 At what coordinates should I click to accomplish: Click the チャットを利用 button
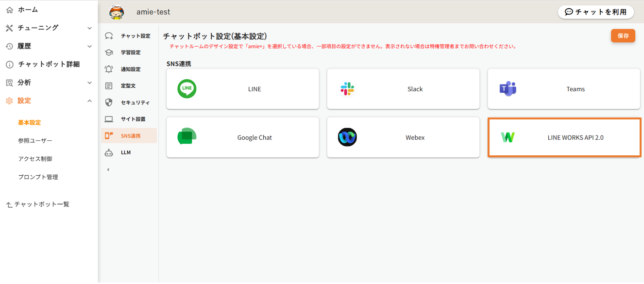coord(595,12)
